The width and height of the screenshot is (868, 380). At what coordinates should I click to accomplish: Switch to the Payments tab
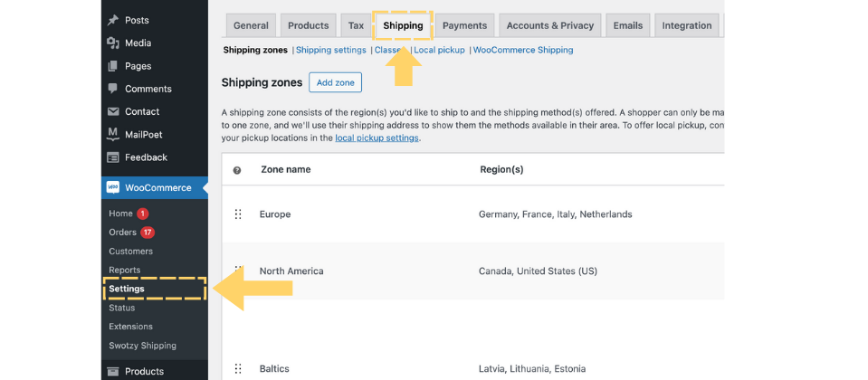[465, 25]
